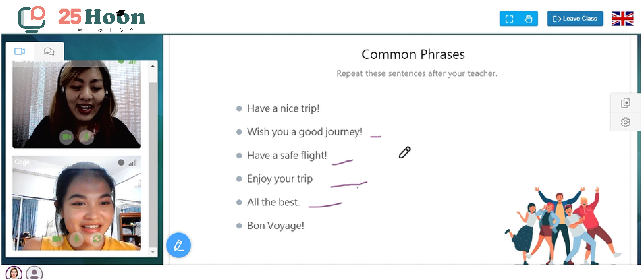The image size is (644, 279).
Task: Click the grey user avatar at bottom
Action: (x=34, y=273)
